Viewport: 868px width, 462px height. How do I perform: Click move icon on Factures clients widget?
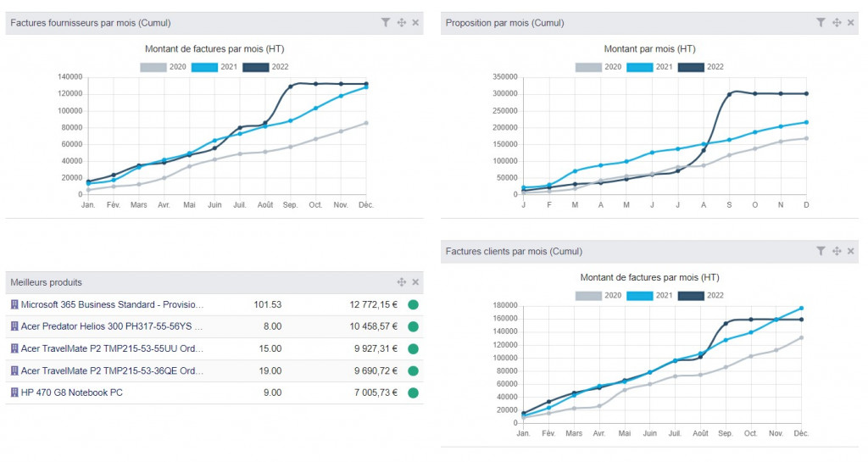tap(837, 251)
